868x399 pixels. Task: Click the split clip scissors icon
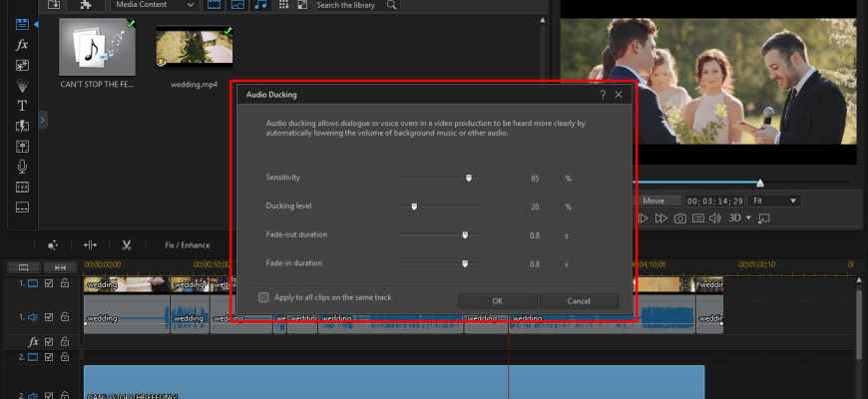(x=127, y=244)
